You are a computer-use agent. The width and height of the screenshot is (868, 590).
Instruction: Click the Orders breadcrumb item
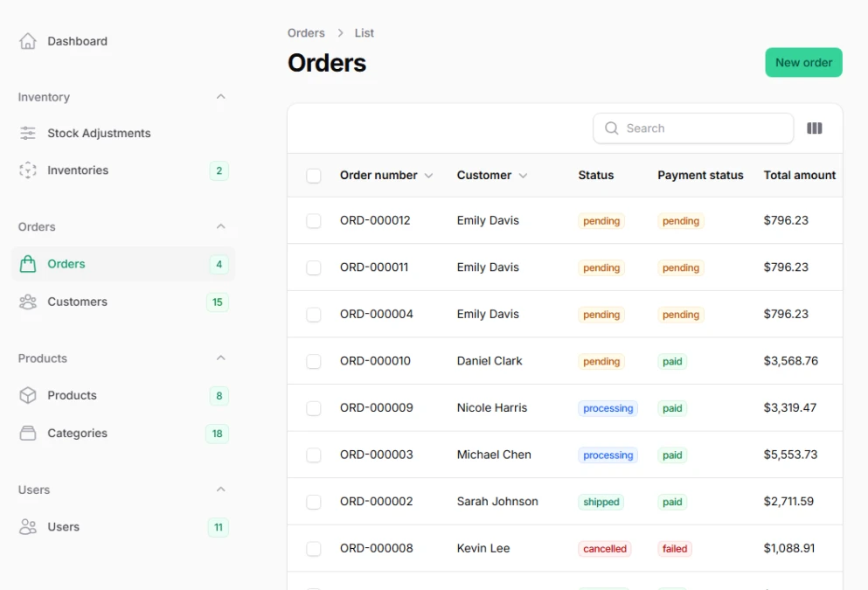(306, 32)
